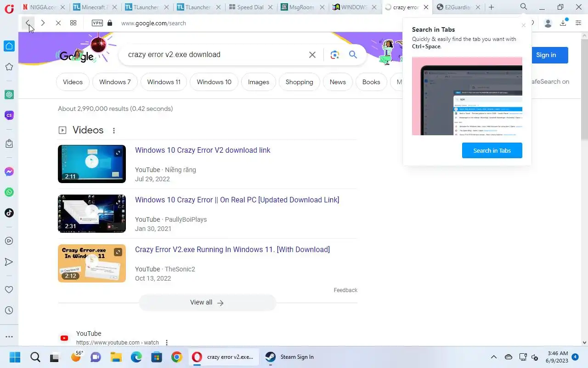Open ChatGPT in the Opera sidebar
Screen dimensions: 588x368
coord(9,95)
